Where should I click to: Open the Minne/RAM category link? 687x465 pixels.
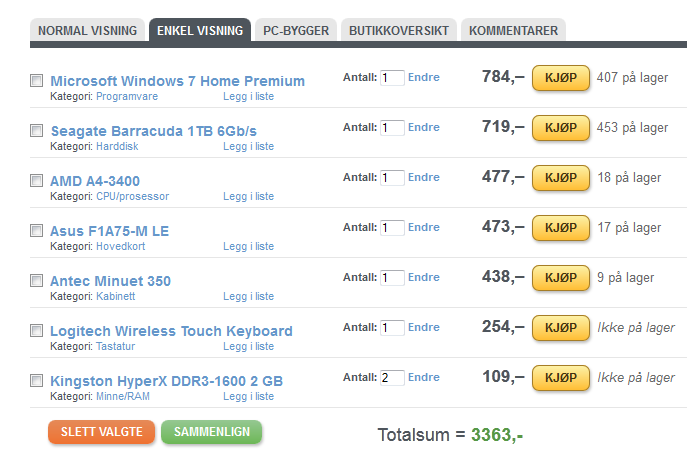coord(123,396)
